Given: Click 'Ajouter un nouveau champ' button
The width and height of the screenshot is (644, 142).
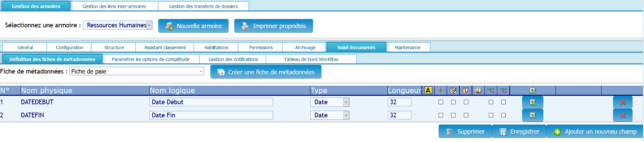Looking at the screenshot, I should tap(595, 132).
